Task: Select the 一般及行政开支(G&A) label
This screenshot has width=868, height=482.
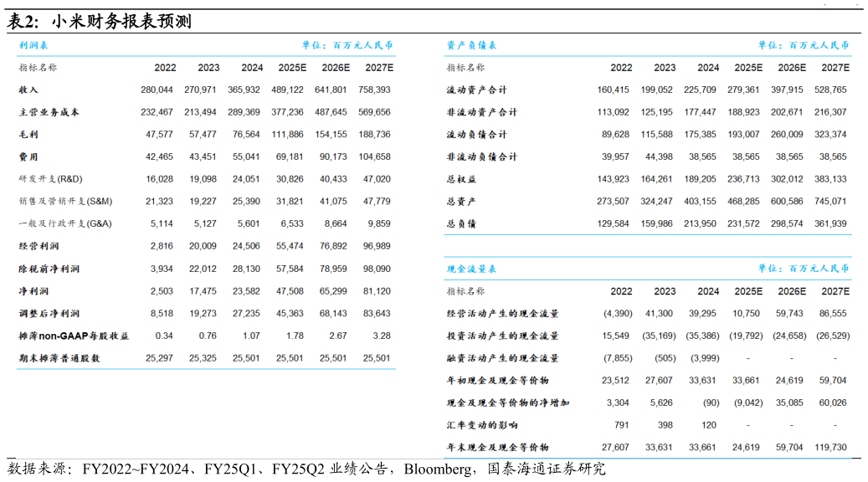Action: click(x=65, y=223)
